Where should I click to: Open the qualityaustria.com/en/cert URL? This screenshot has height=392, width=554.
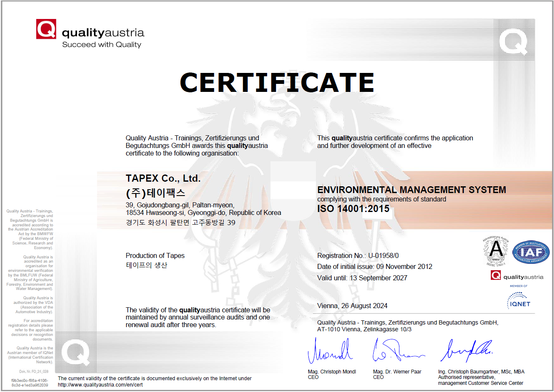click(x=100, y=384)
